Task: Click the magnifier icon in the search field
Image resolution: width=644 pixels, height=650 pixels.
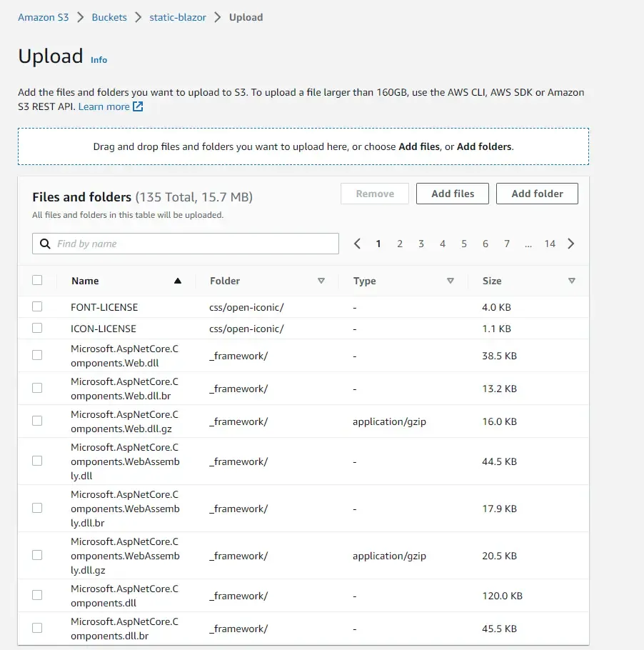Action: coord(45,244)
